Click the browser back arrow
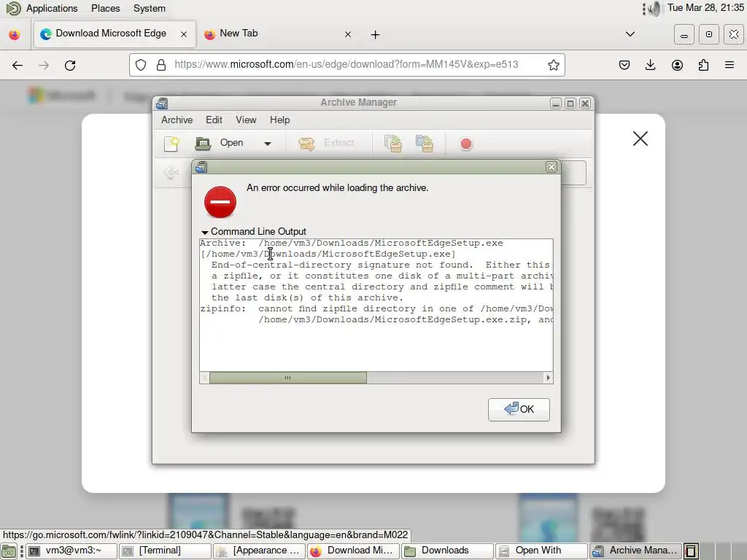 (x=18, y=65)
